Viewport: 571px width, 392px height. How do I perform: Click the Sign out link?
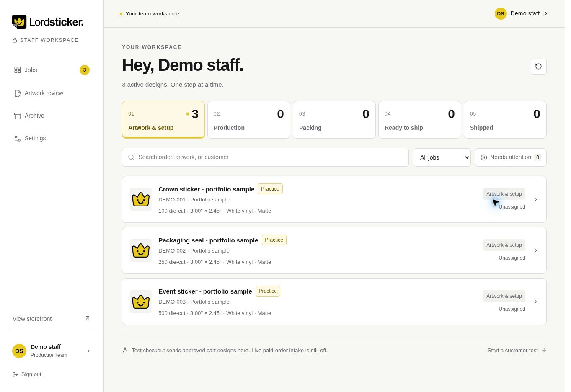27,374
